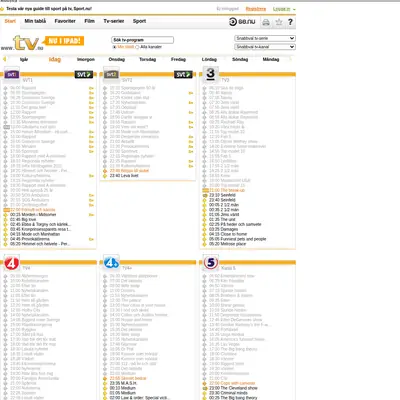
Task: Select Torsdag in the day bar
Action: (x=147, y=59)
